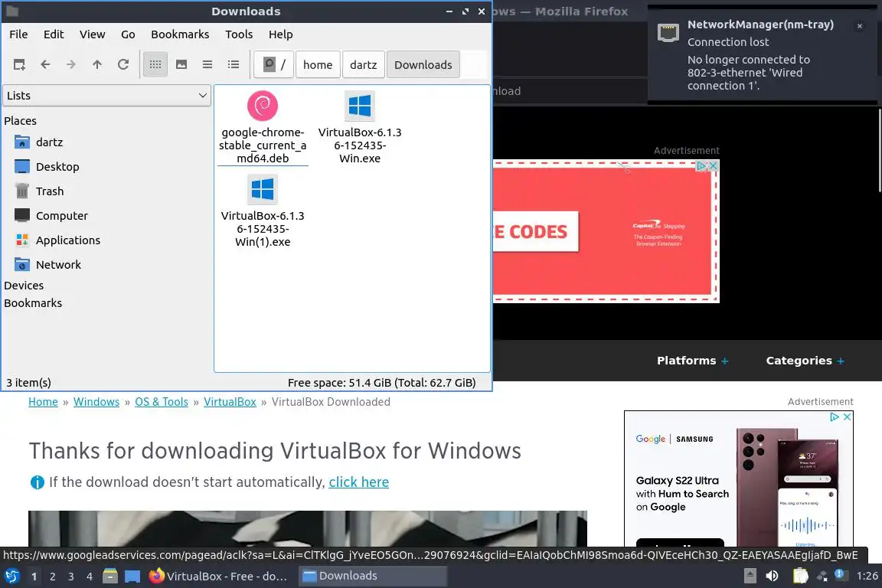
Task: Click the free space status bar text
Action: (x=381, y=383)
